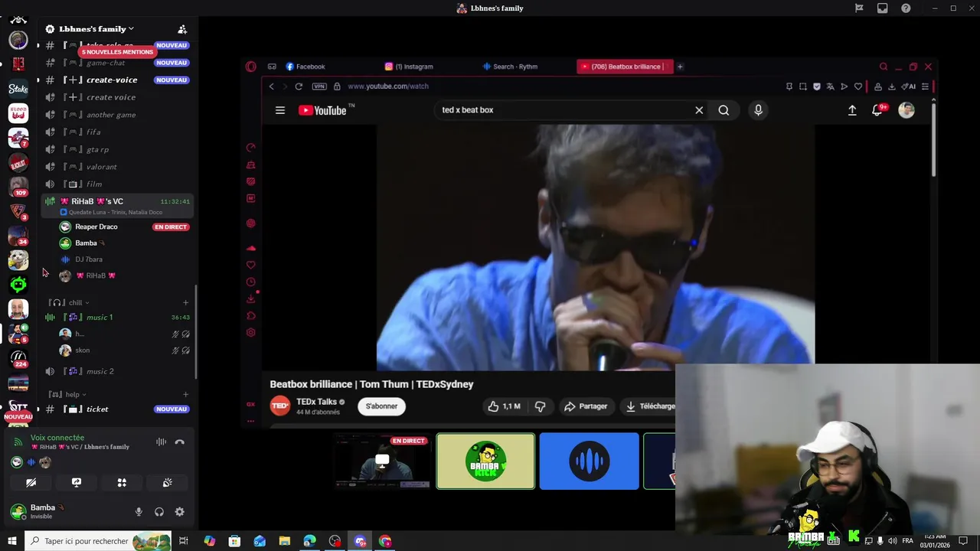Open the soundboard button
The height and width of the screenshot is (551, 980).
click(167, 483)
